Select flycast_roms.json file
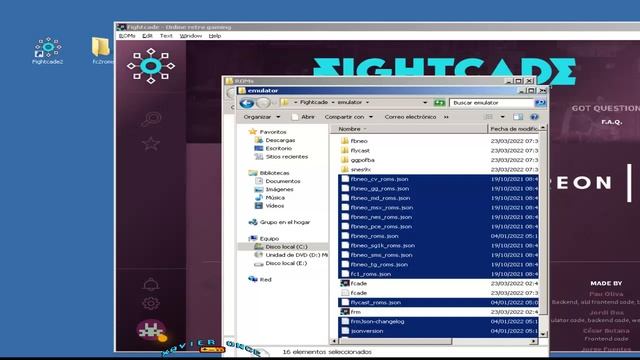640x360 pixels. tap(438, 302)
